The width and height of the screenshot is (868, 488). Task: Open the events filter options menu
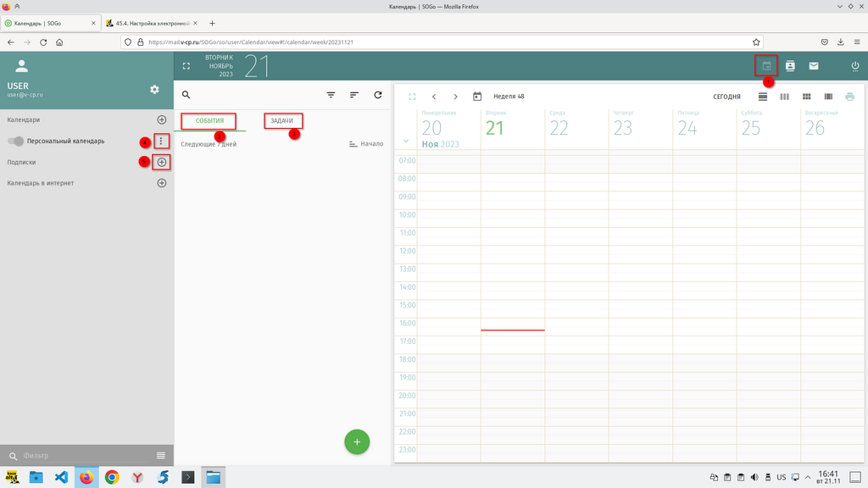331,96
